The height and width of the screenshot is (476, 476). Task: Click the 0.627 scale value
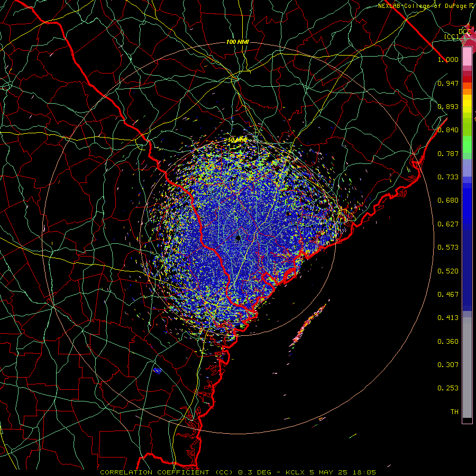point(448,224)
